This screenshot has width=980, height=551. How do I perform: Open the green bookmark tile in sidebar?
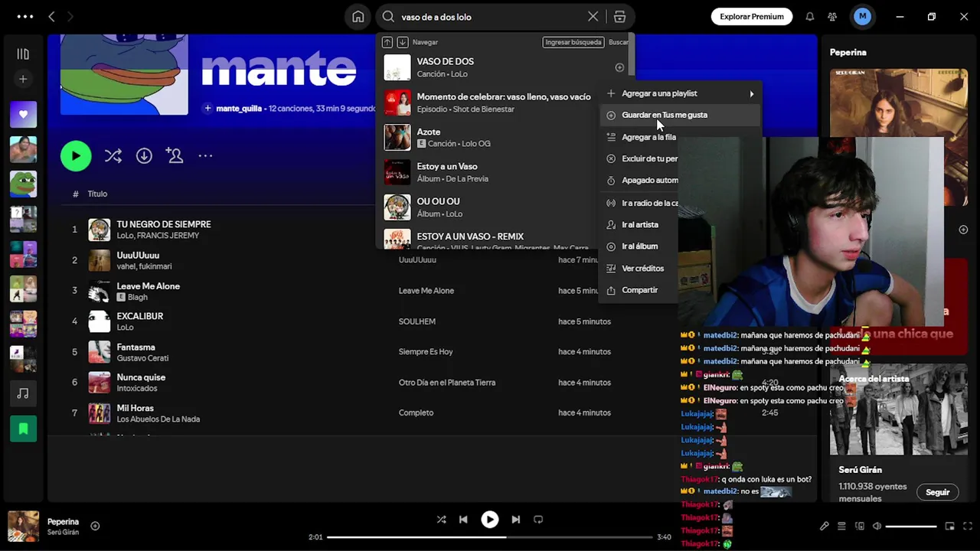tap(23, 429)
